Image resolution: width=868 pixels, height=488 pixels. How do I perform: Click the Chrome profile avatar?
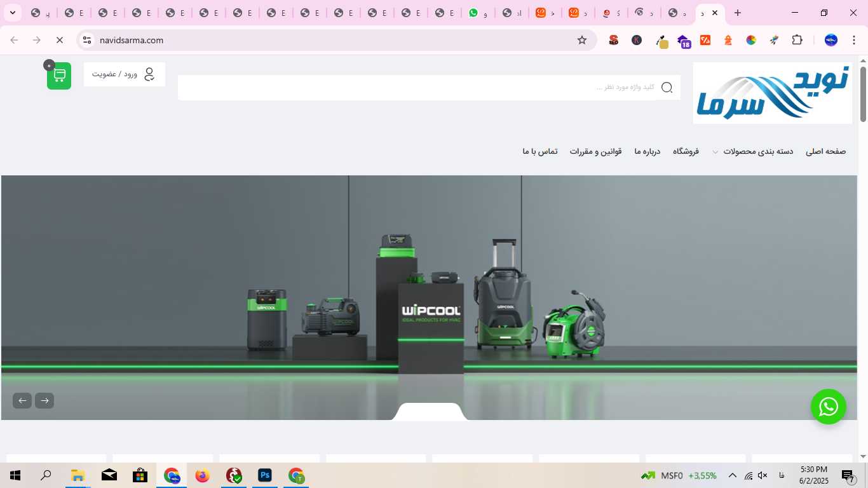click(831, 40)
